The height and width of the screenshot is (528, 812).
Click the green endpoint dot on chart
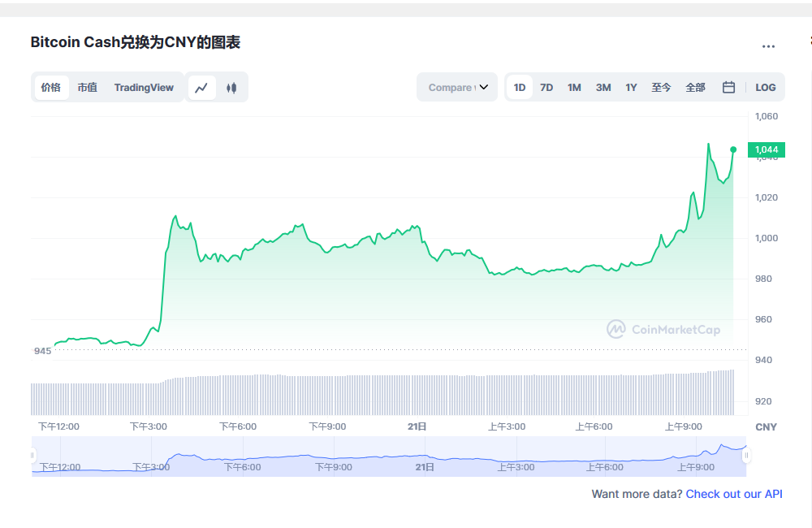coord(733,149)
